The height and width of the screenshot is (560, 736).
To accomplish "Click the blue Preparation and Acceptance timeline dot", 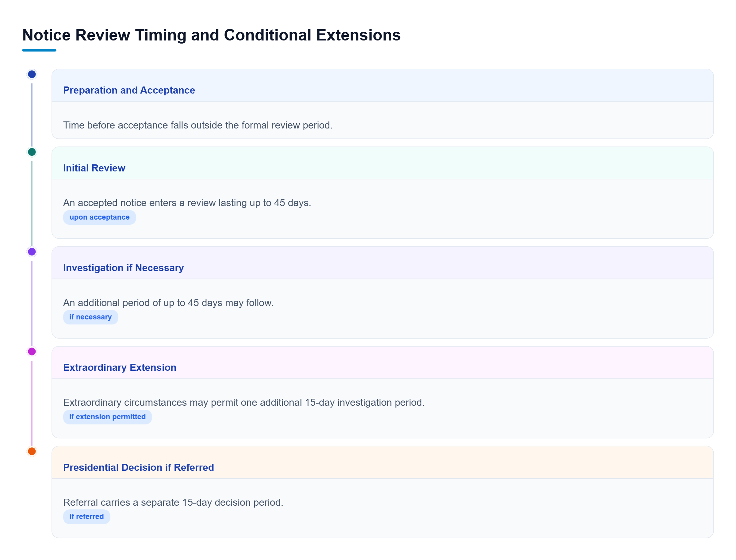I will (x=32, y=74).
